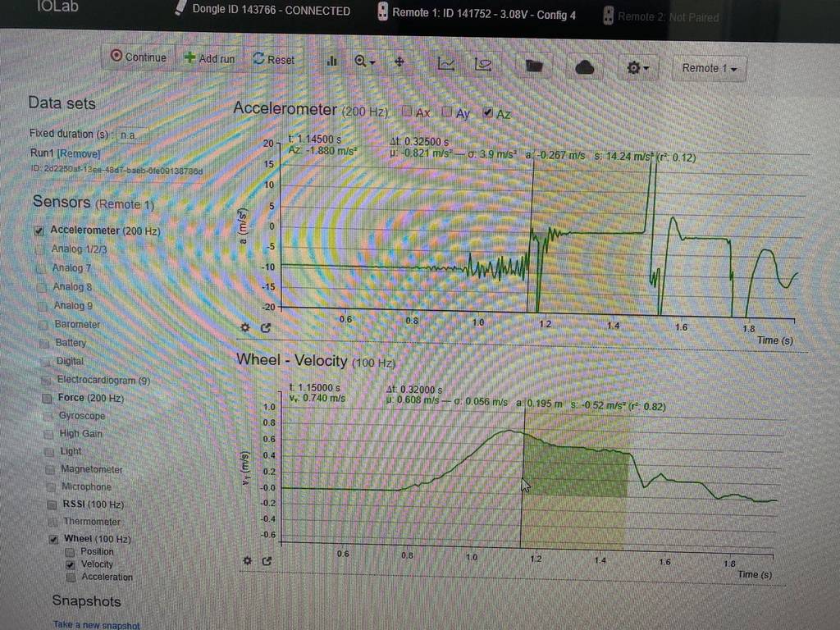Click the Take a new snapshot link
The height and width of the screenshot is (630, 840).
pos(97,624)
